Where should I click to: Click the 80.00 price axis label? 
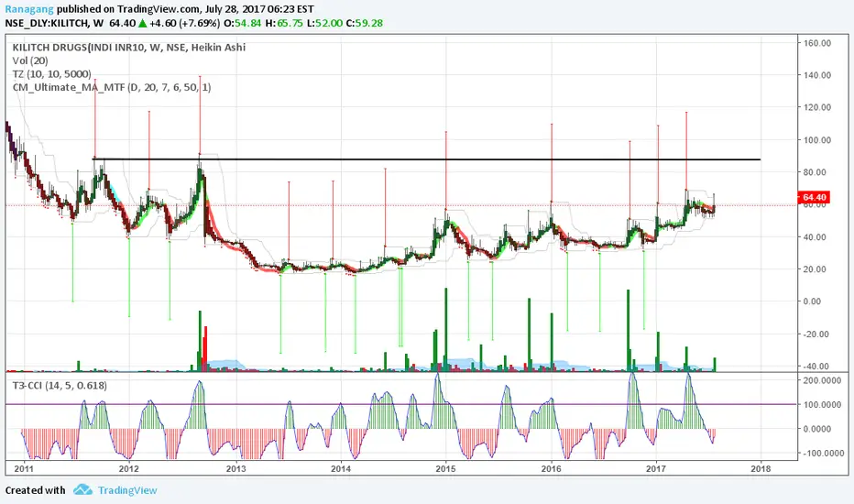pos(816,172)
